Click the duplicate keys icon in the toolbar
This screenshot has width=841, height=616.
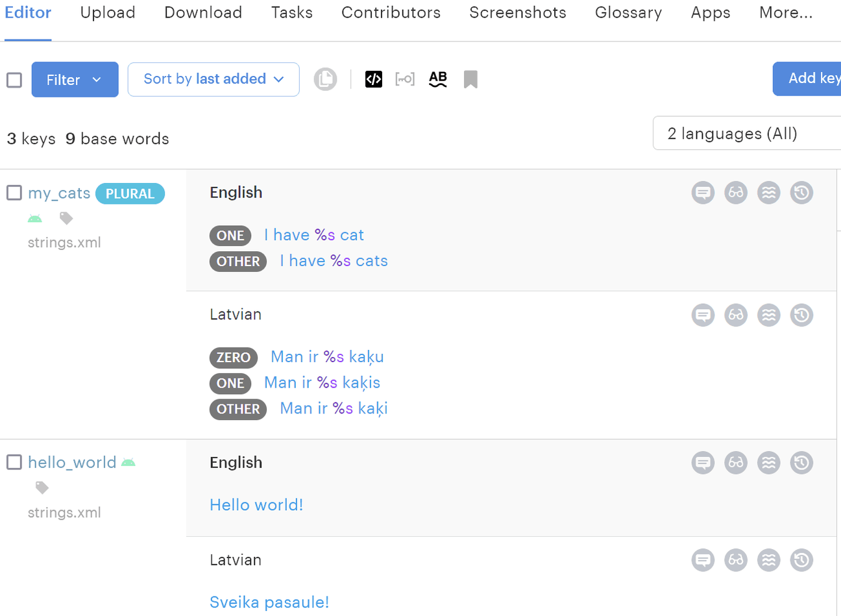[325, 79]
